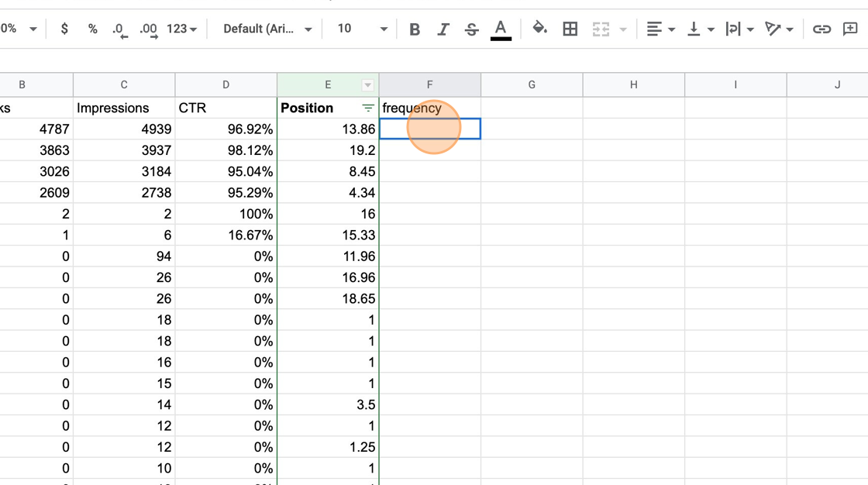Image resolution: width=868 pixels, height=485 pixels.
Task: Select cell with value 16.67%
Action: coord(226,235)
